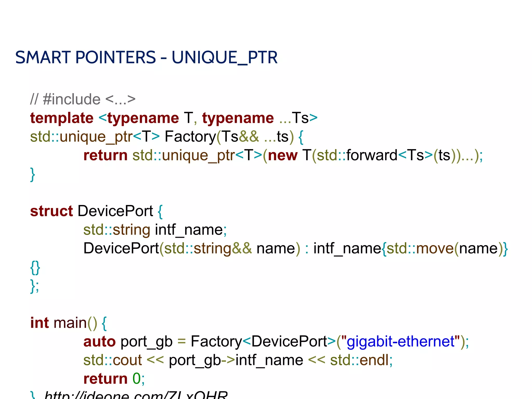Click the std::string intf_name; declaration
This screenshot has width=532, height=399.
(155, 230)
